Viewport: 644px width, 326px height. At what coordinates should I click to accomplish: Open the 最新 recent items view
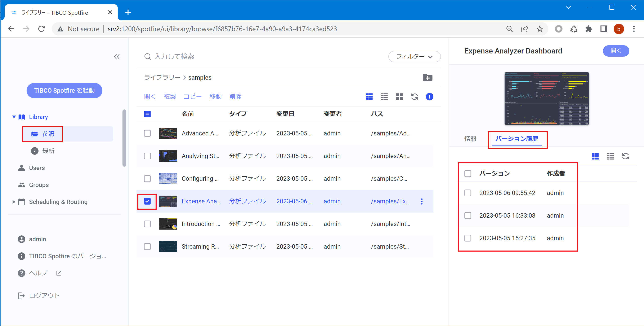[43, 151]
